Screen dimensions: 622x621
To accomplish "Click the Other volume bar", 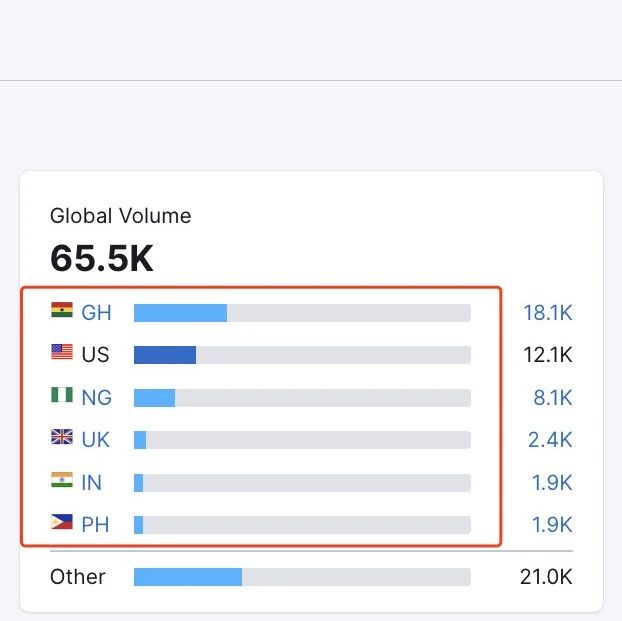I will [x=188, y=577].
